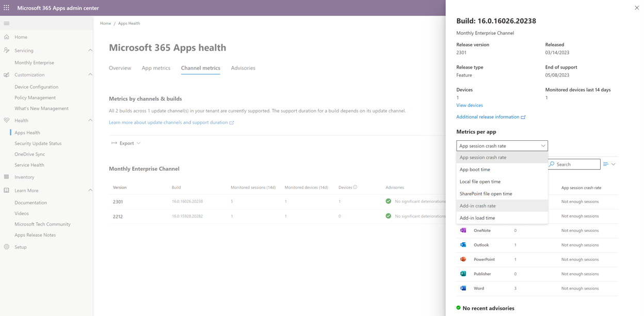This screenshot has height=316, width=644.
Task: Open the filter options icon beside Search
Action: (x=609, y=164)
